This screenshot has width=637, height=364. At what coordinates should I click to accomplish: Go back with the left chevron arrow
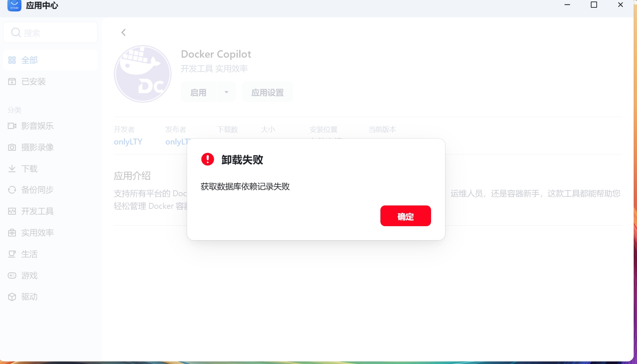[x=123, y=33]
